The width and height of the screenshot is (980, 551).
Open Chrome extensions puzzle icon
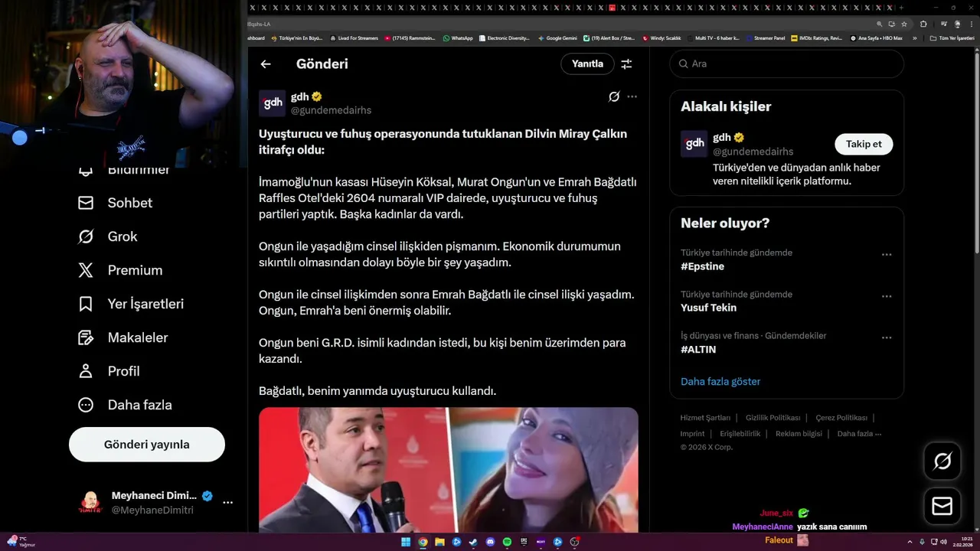(x=923, y=24)
